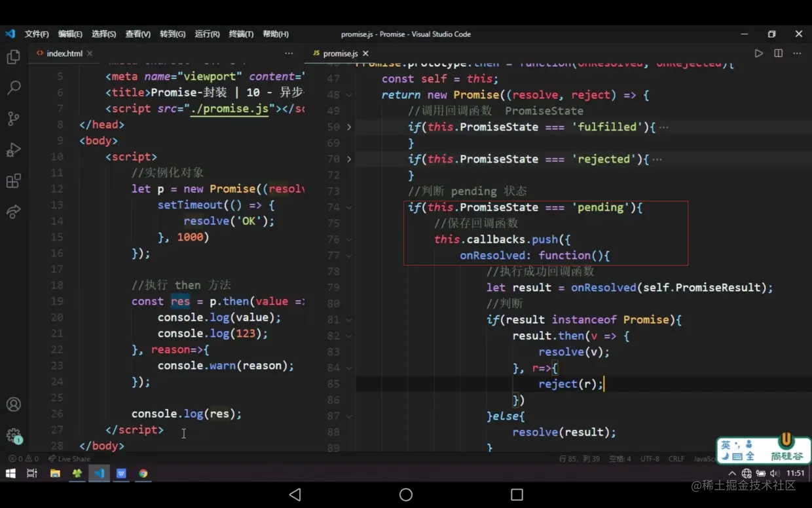This screenshot has height=508, width=812.
Task: Open the Windows Start menu
Action: click(10, 473)
